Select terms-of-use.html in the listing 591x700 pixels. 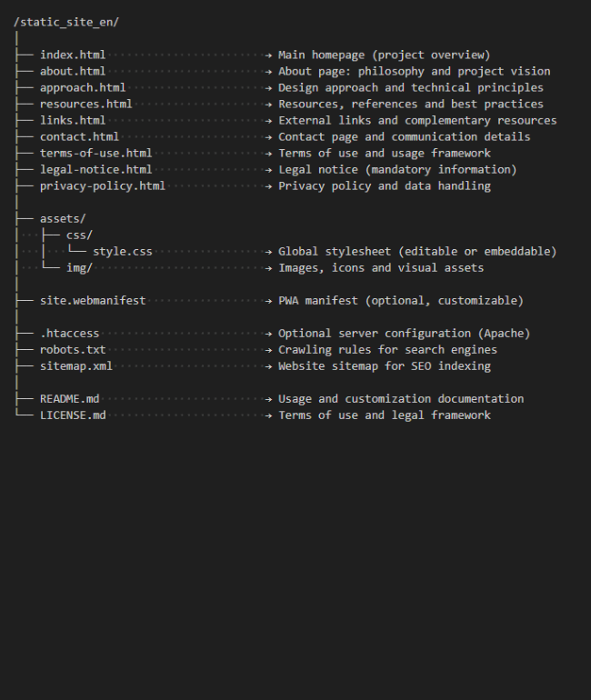coord(96,153)
